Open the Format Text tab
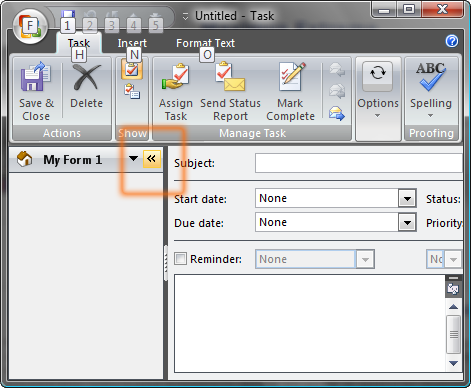The image size is (471, 388). (205, 43)
